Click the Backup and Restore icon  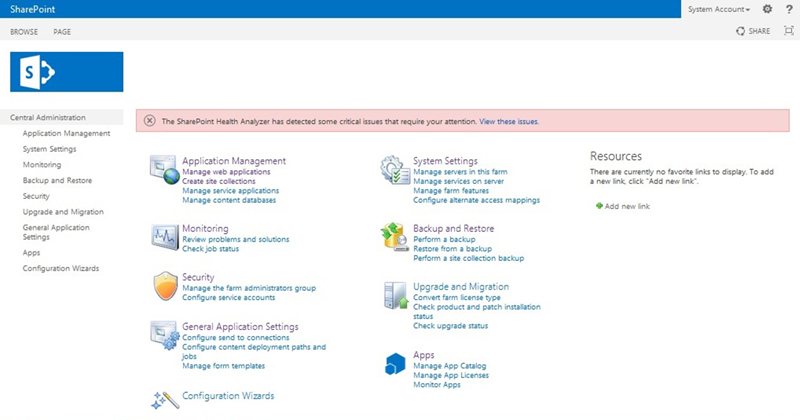(394, 238)
